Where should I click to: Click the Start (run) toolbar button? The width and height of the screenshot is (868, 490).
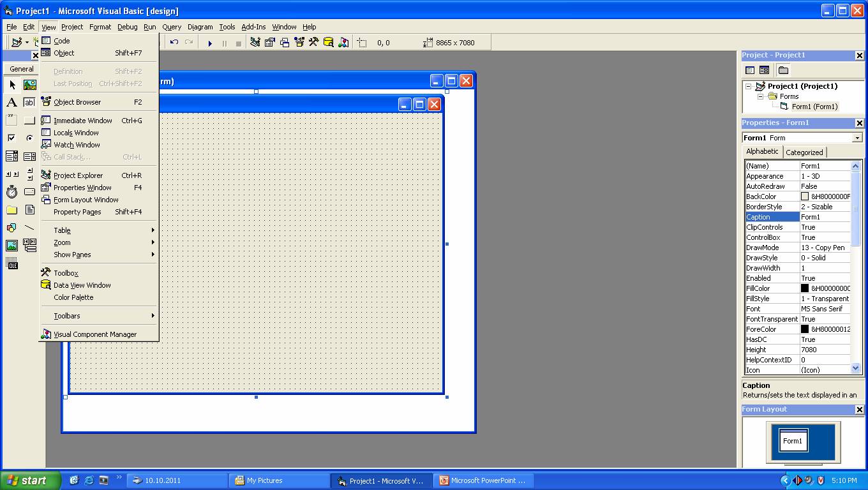pos(210,43)
